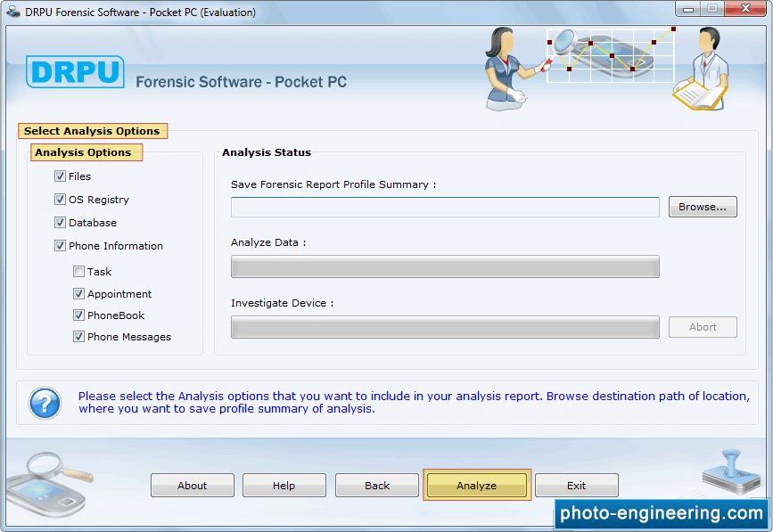Uncheck the Files checkbox
The height and width of the screenshot is (532, 773).
click(x=60, y=176)
